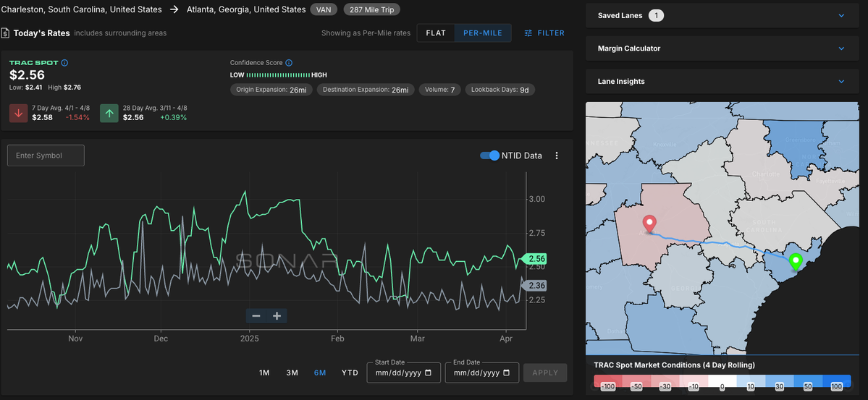
Task: Click the Confidence Score info icon
Action: [289, 63]
